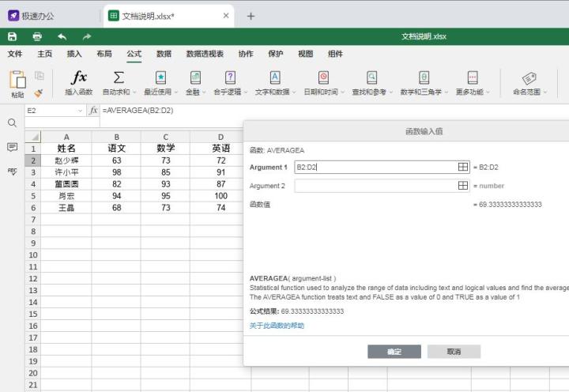Open the more functions icon
569x392 pixels.
pos(473,77)
